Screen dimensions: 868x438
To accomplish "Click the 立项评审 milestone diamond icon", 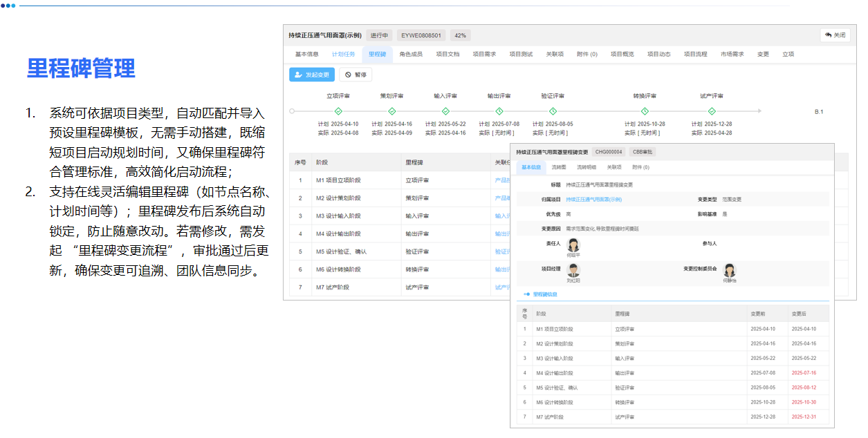I will pos(338,111).
